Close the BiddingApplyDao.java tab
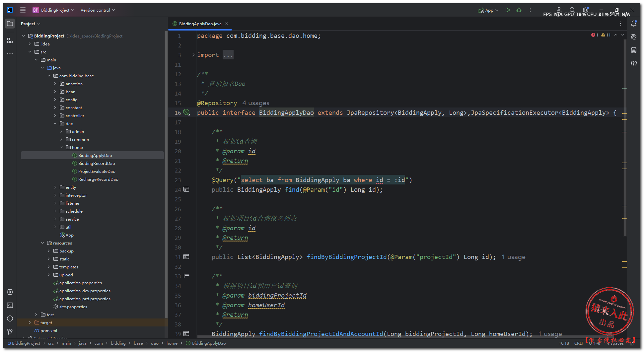This screenshot has height=352, width=644. [x=227, y=24]
